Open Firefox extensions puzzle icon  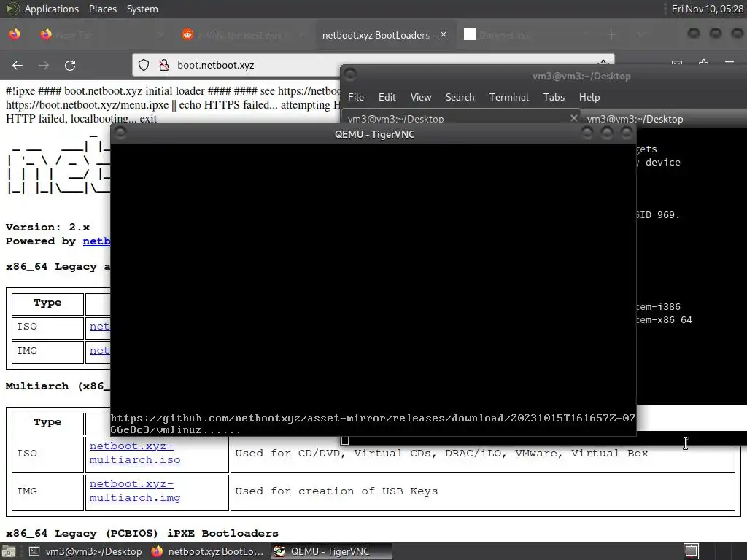coord(704,63)
